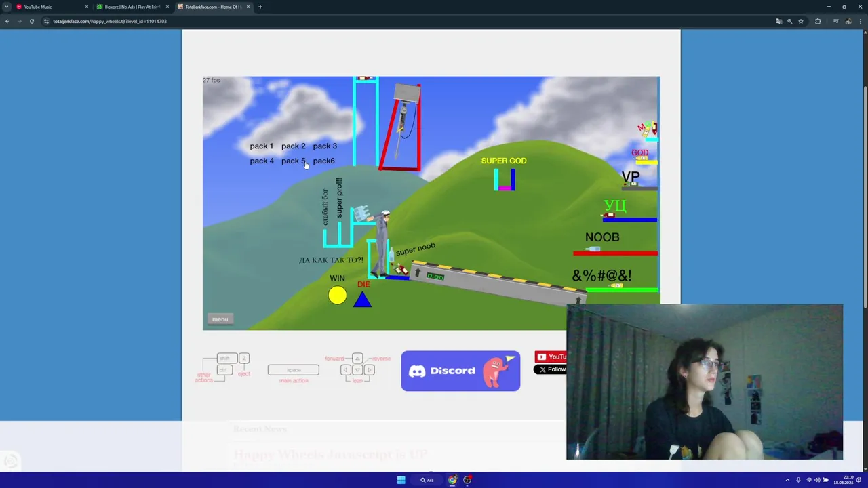Open the media control icon
This screenshot has width=868, height=488.
(x=836, y=21)
